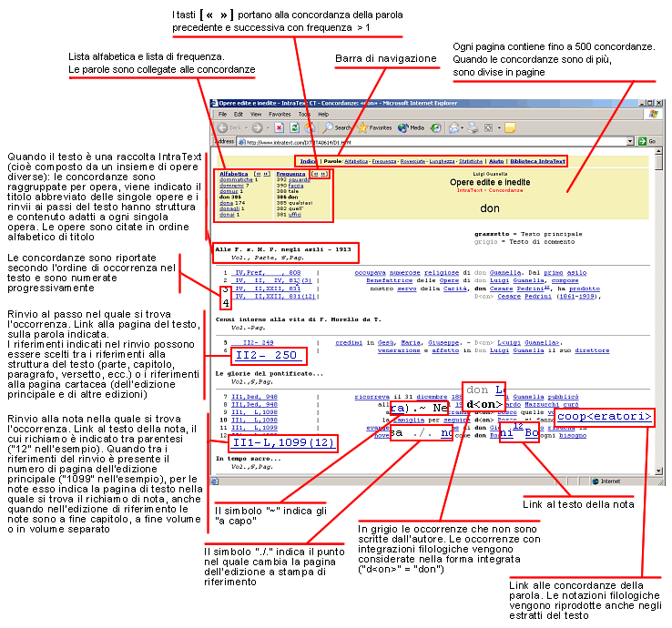Open Favorites via the star icon
This screenshot has width=672, height=628.
click(363, 127)
